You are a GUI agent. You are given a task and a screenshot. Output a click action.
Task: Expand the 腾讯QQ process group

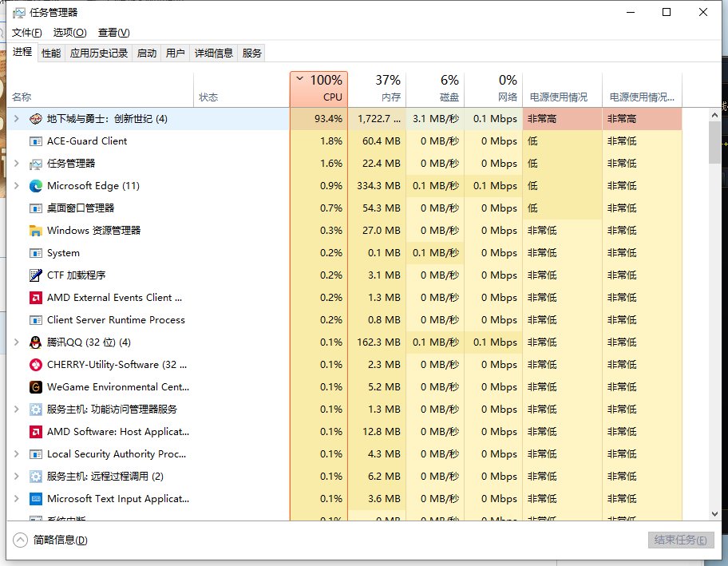click(x=16, y=342)
